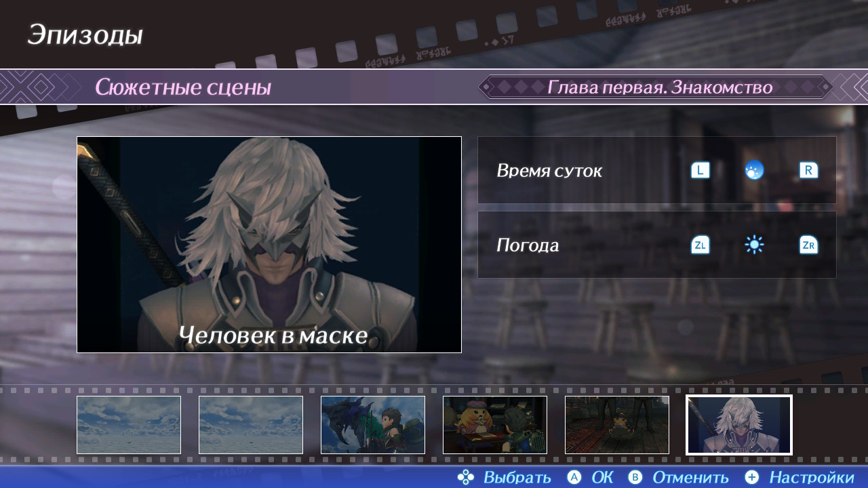Click the A button icon
Screen dimensions: 868x488
(574, 477)
